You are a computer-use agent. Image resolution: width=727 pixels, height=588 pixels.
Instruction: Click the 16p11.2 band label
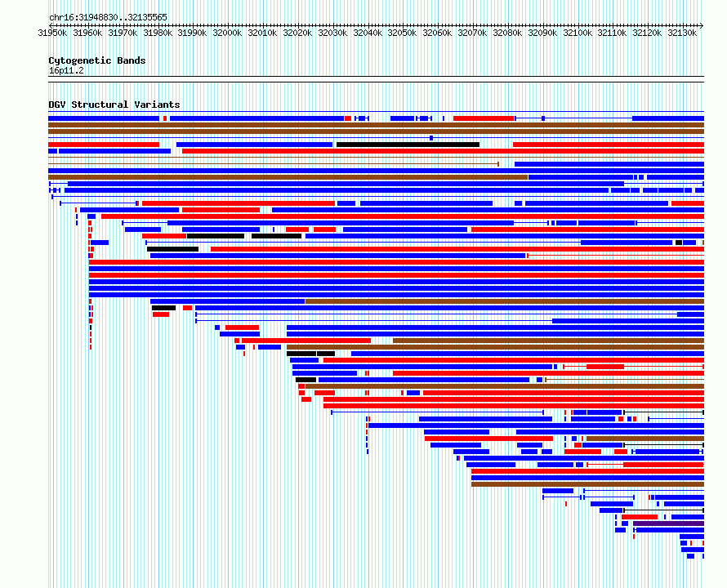[x=66, y=70]
